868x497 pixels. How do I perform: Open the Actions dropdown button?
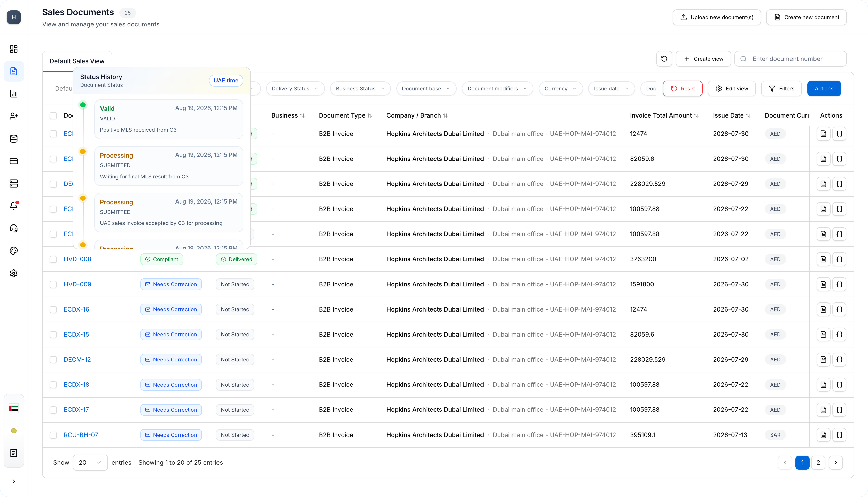click(x=824, y=88)
